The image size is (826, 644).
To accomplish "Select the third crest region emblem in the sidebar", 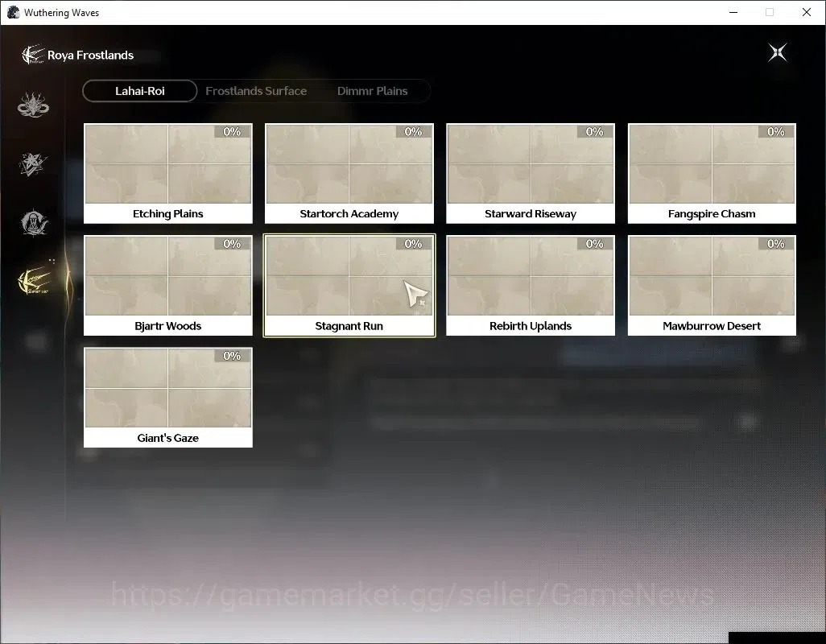I will 35,223.
